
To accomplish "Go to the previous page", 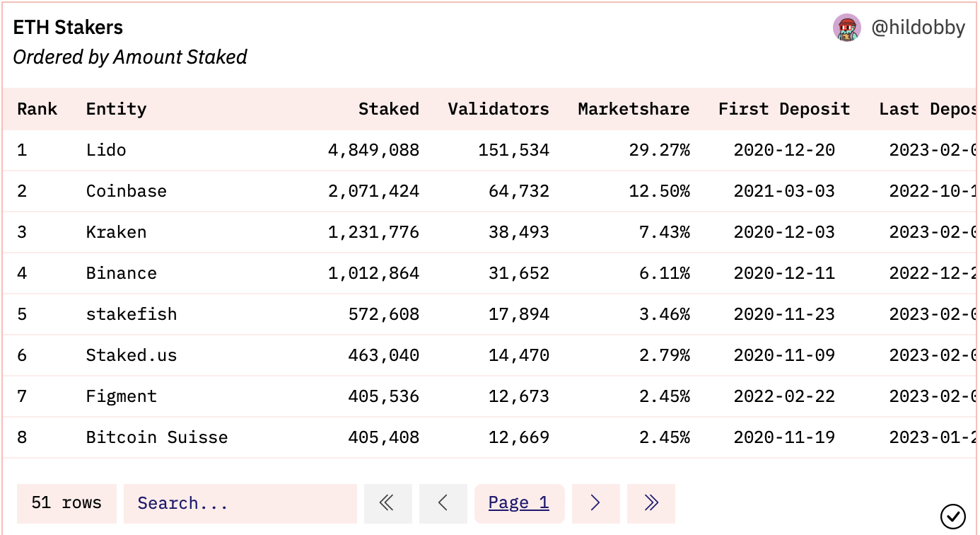I will [443, 503].
